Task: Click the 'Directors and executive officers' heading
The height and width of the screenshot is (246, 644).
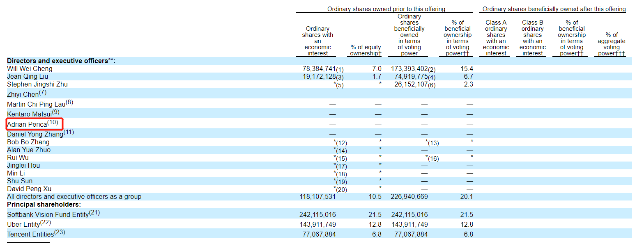Action: pyautogui.click(x=57, y=61)
